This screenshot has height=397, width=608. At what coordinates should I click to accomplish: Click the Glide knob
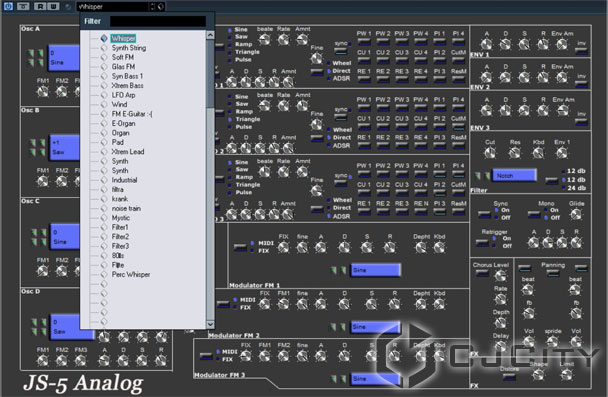pos(576,214)
